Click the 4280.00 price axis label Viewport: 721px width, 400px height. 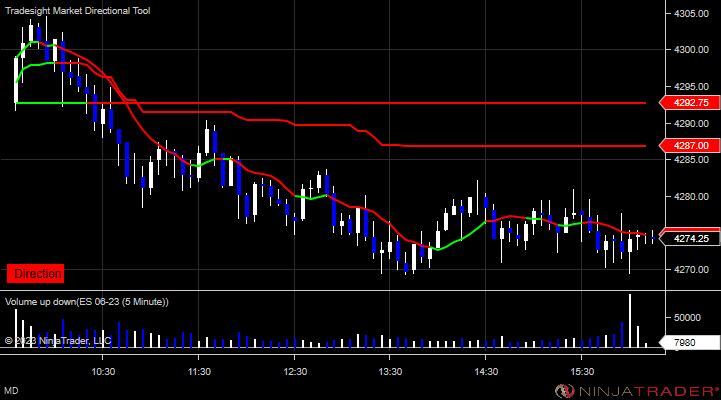tap(691, 196)
